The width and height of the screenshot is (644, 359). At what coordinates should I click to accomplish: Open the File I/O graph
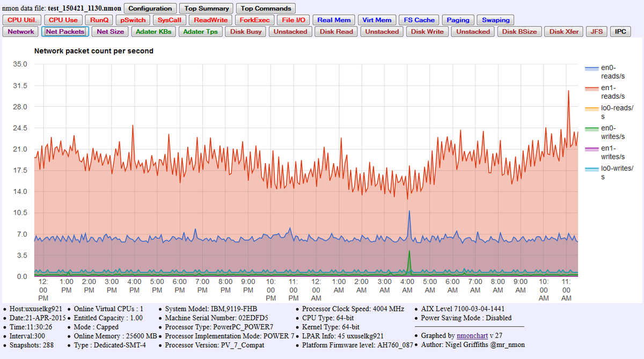pos(294,20)
